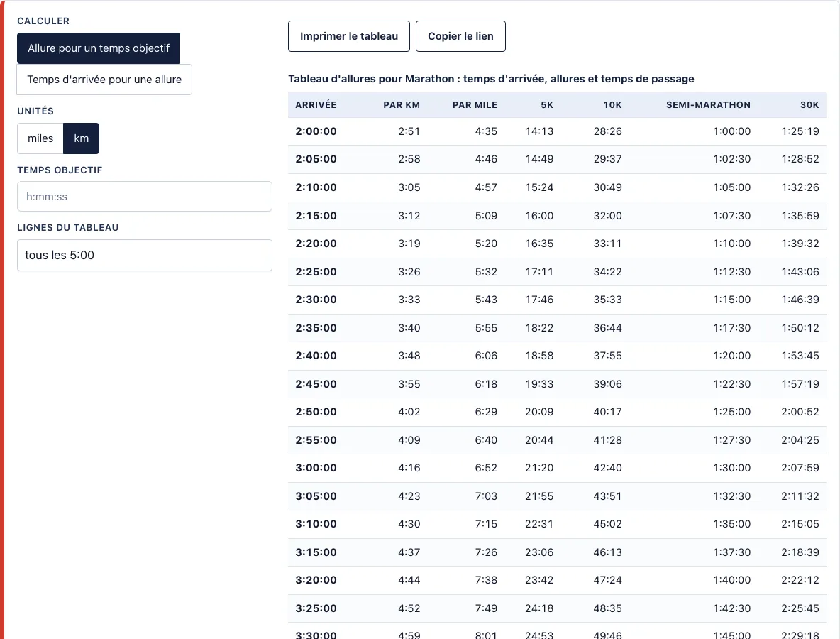Switch units to km
The image size is (840, 639).
pos(82,138)
